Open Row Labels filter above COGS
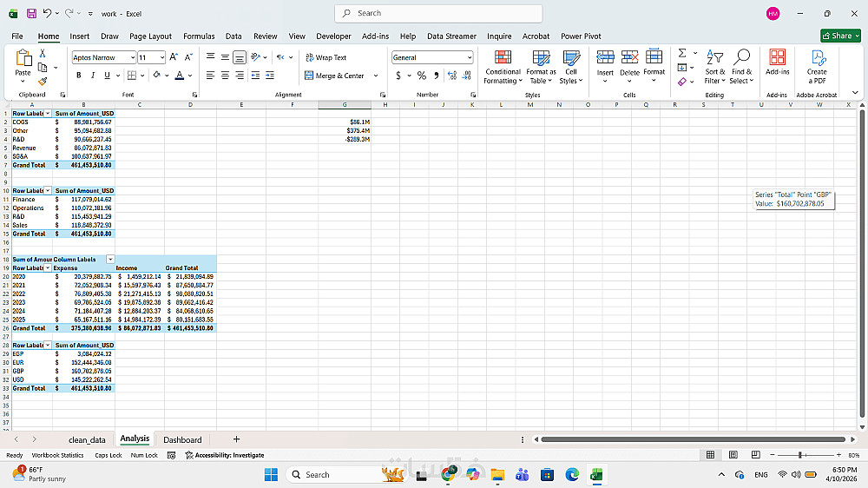The width and height of the screenshot is (868, 488). click(x=48, y=114)
